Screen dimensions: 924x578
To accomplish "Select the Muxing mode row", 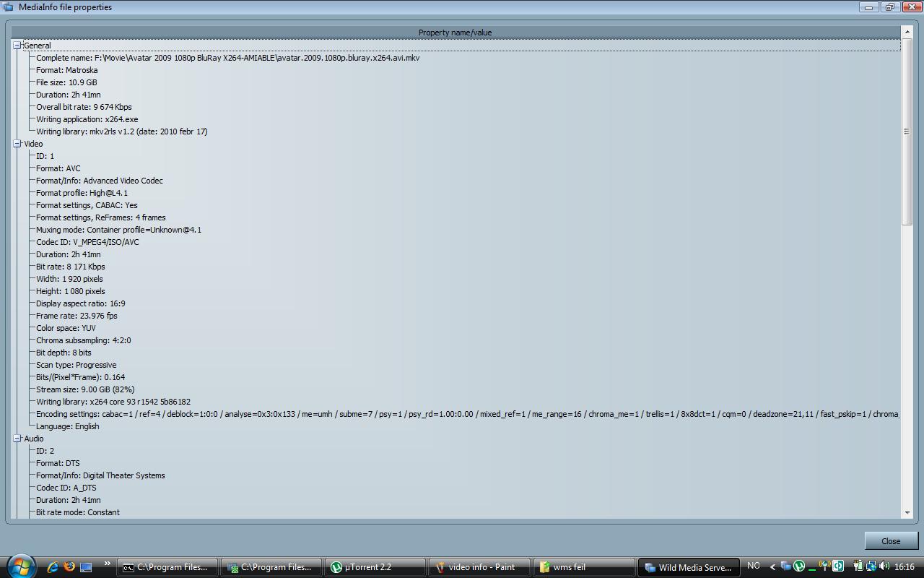I will tap(119, 230).
